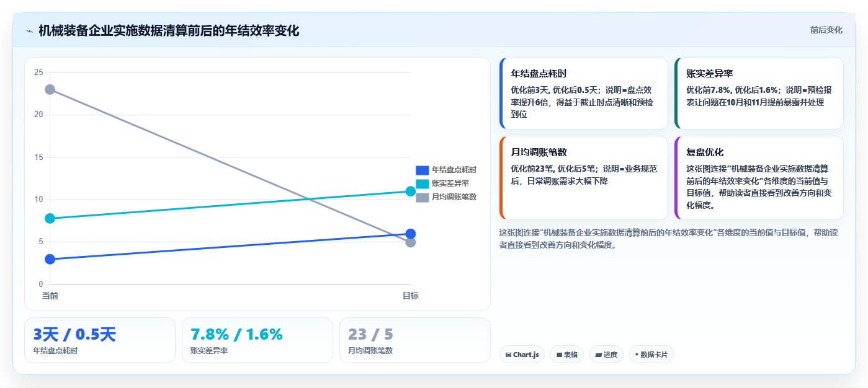The image size is (868, 388).
Task: Open the 23 / 5 stat card
Action: 415,340
